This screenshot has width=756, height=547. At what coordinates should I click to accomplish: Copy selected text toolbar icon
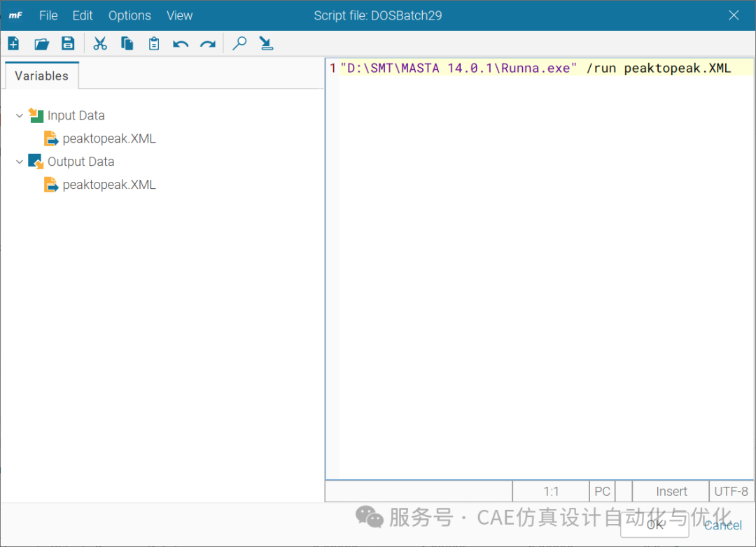pos(127,43)
